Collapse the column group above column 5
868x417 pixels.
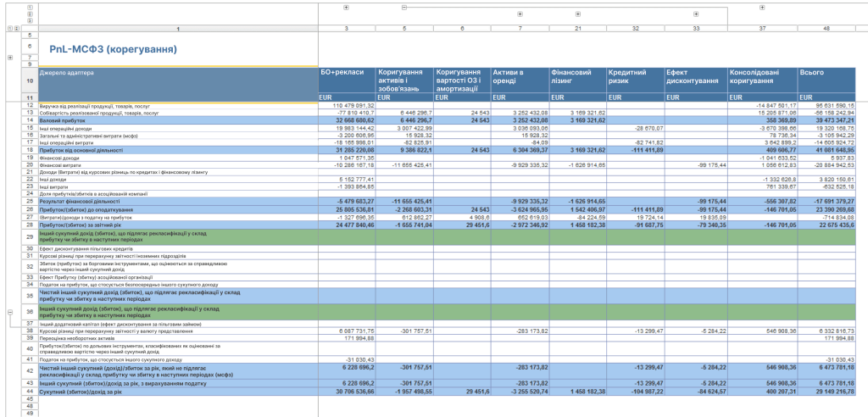(403, 7)
